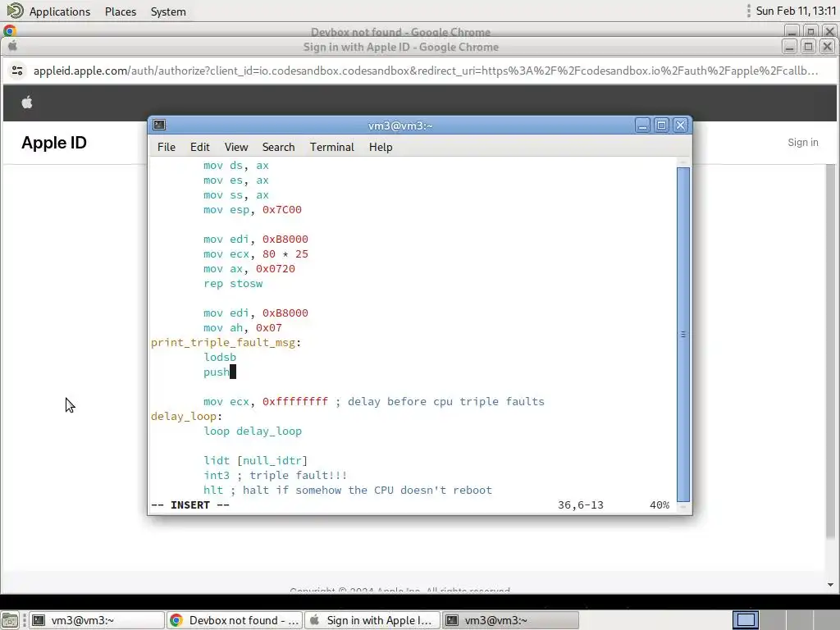Switch to Devbox not found taskbar window
This screenshot has width=840, height=630.
[234, 620]
